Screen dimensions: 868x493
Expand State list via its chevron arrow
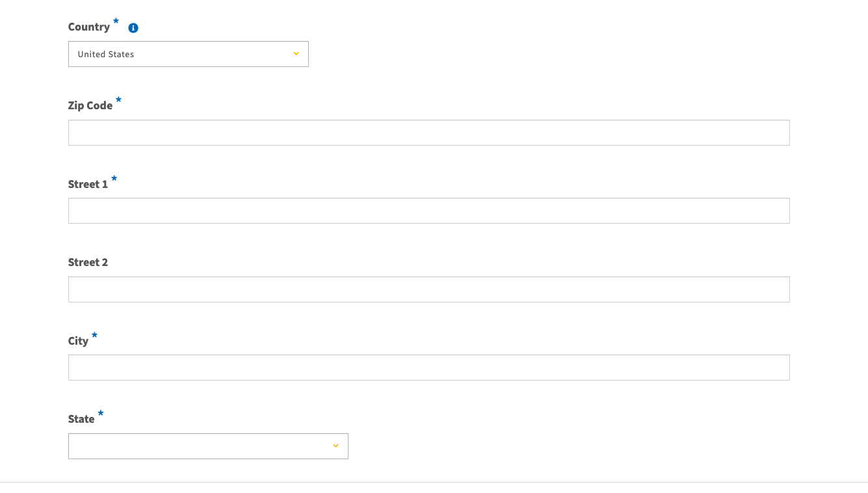coord(335,446)
